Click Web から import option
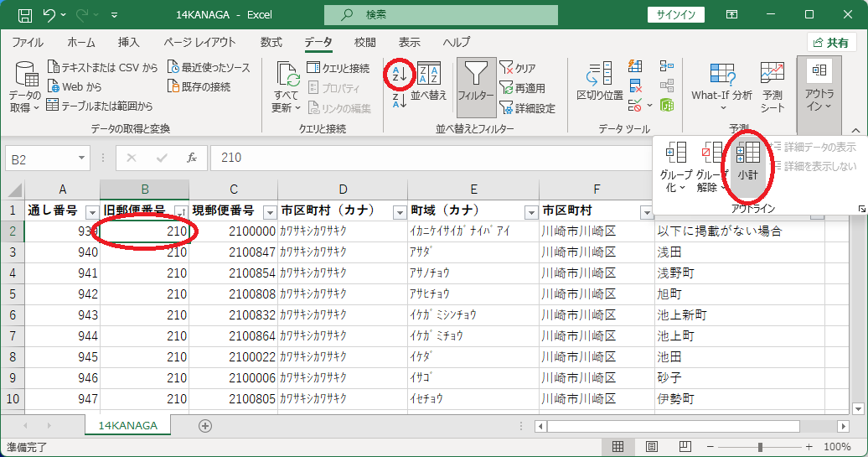Image resolution: width=868 pixels, height=457 pixels. [75, 86]
